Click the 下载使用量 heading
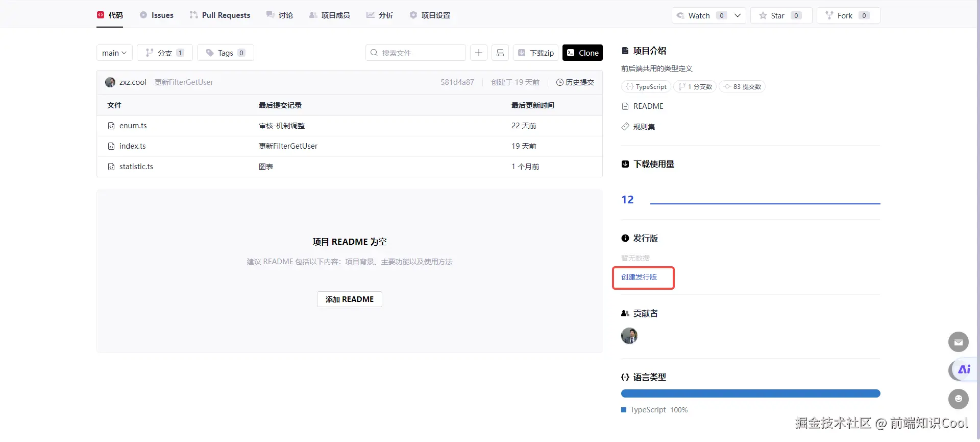The image size is (980, 442). pos(648,164)
